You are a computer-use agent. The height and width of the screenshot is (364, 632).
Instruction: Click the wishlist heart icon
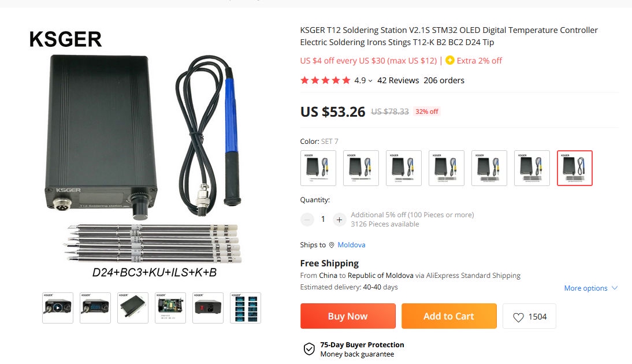(x=518, y=317)
